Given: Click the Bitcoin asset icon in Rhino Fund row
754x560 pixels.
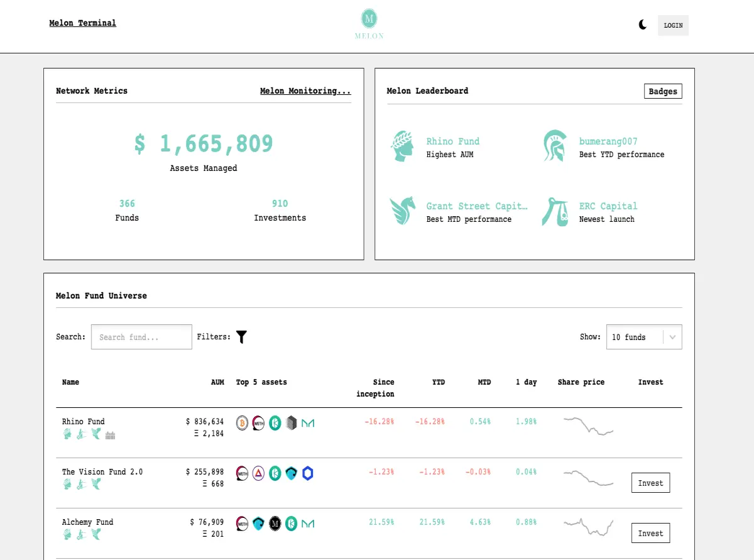Looking at the screenshot, I should pyautogui.click(x=242, y=423).
